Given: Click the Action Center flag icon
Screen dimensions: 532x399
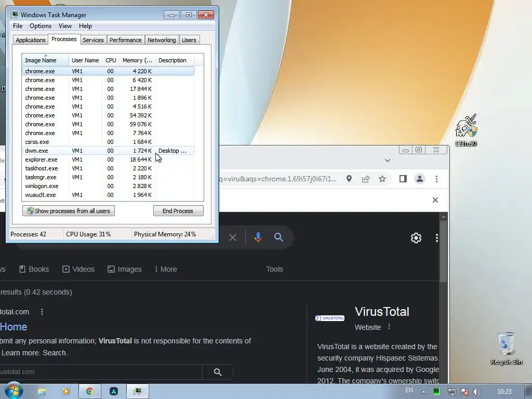Looking at the screenshot, I should coord(464,392).
